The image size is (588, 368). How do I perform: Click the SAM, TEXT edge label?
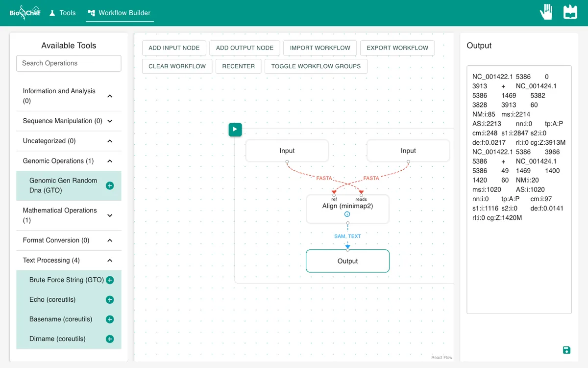point(347,237)
